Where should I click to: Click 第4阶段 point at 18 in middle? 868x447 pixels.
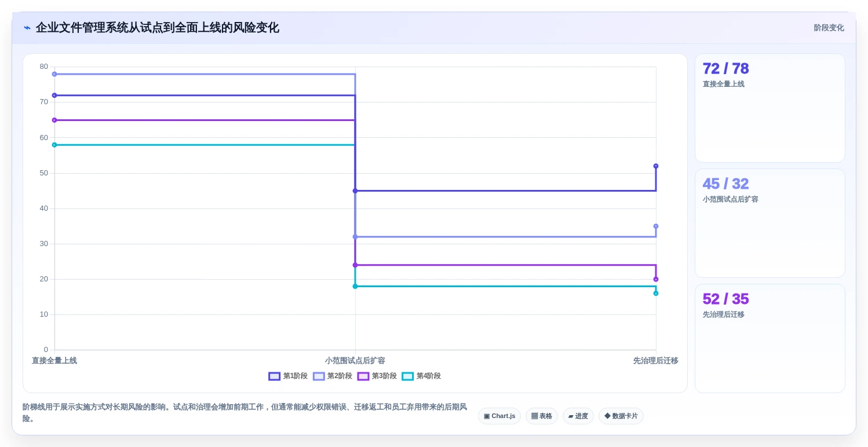click(355, 287)
